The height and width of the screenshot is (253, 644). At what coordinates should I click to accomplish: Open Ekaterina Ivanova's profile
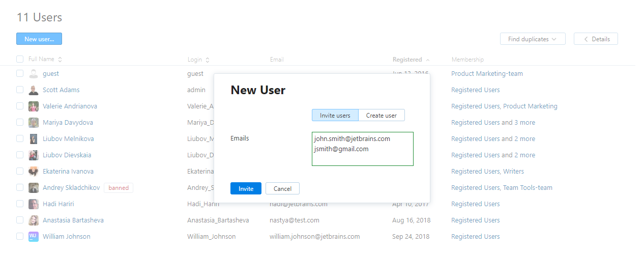coord(68,172)
